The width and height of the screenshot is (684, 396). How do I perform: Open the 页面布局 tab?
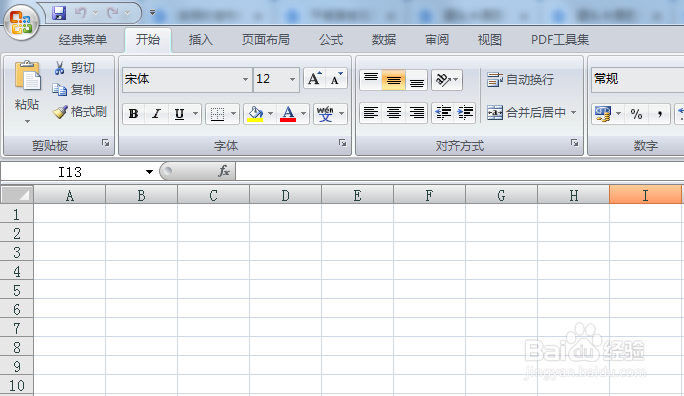tap(266, 40)
